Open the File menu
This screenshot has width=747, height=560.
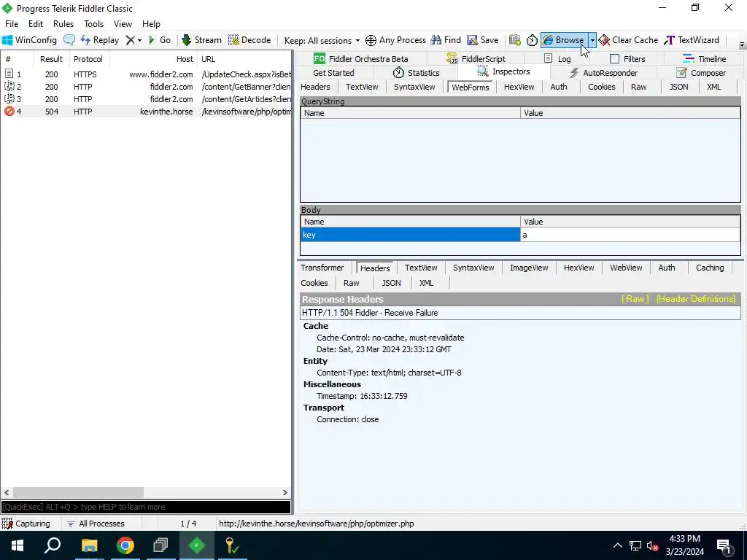(12, 24)
